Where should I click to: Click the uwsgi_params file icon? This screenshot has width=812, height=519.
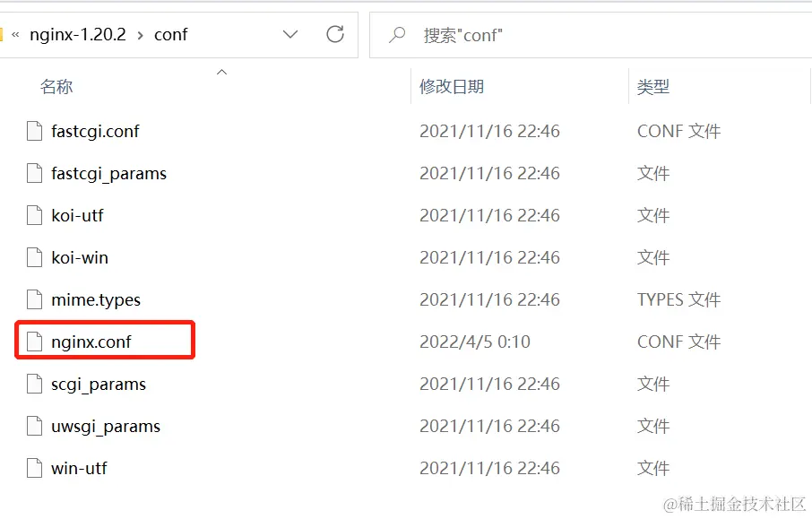pyautogui.click(x=35, y=426)
